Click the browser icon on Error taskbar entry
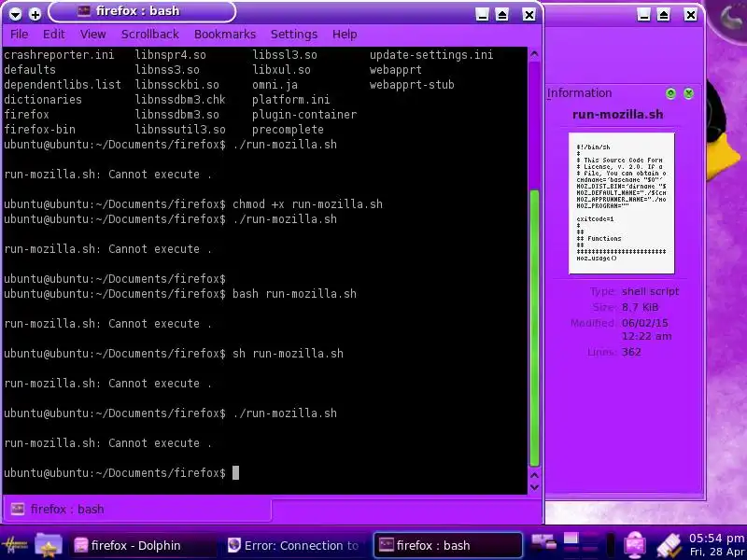 coord(234,545)
